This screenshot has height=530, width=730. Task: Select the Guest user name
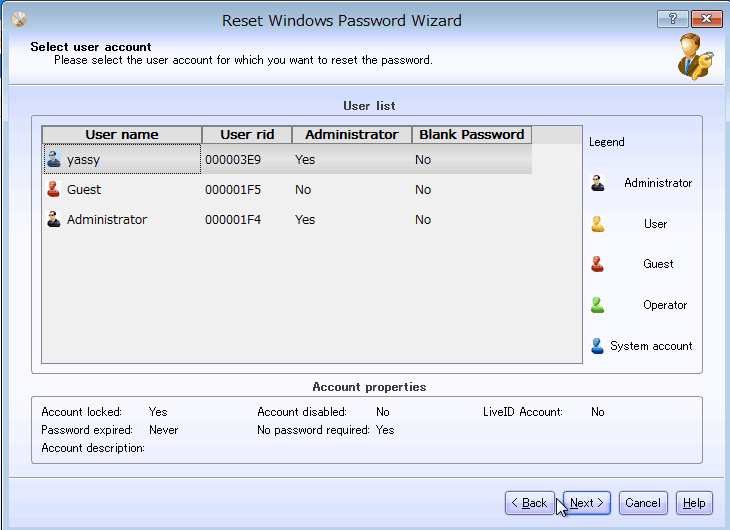[84, 190]
